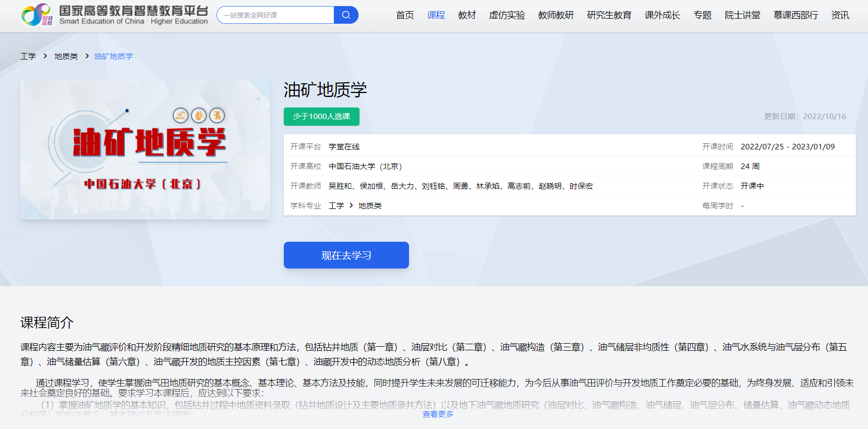Click the search input field
Image resolution: width=868 pixels, height=429 pixels.
point(276,15)
